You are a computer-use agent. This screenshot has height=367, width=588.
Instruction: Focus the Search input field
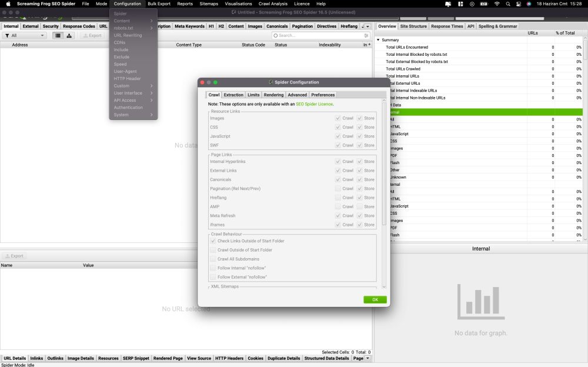click(320, 36)
